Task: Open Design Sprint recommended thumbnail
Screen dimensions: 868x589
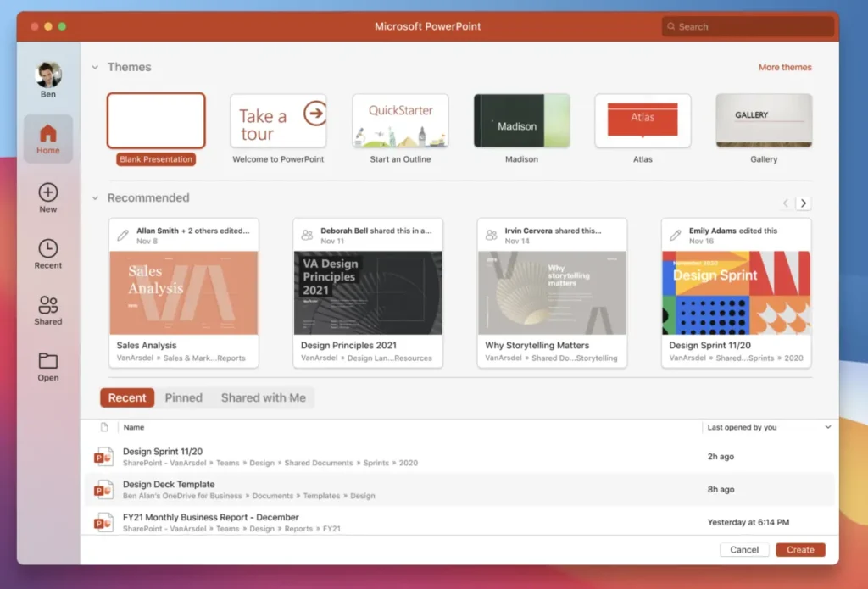Action: point(737,293)
